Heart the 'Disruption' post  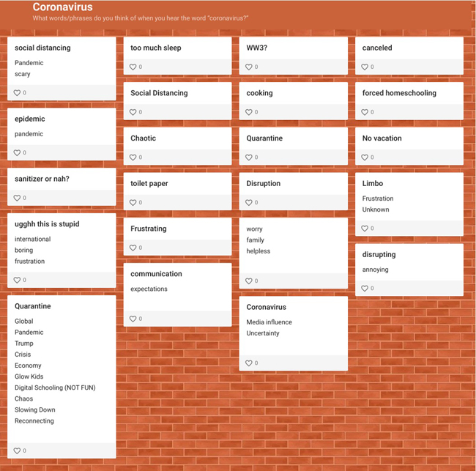249,203
